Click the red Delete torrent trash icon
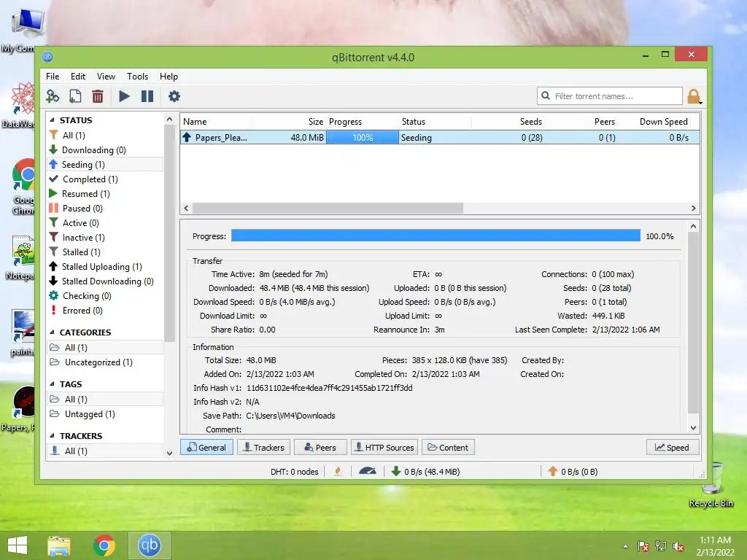Image resolution: width=747 pixels, height=560 pixels. point(98,97)
